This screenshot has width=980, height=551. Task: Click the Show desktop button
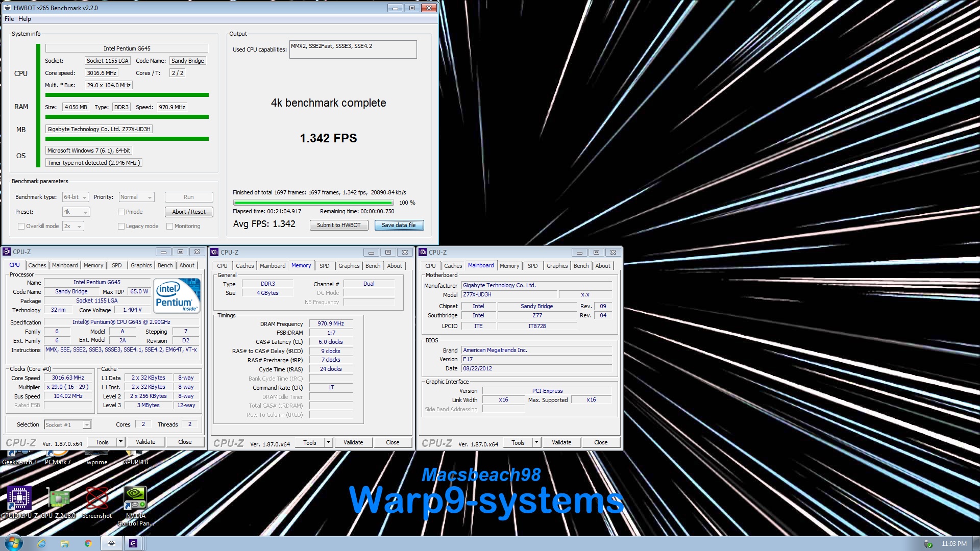point(976,543)
